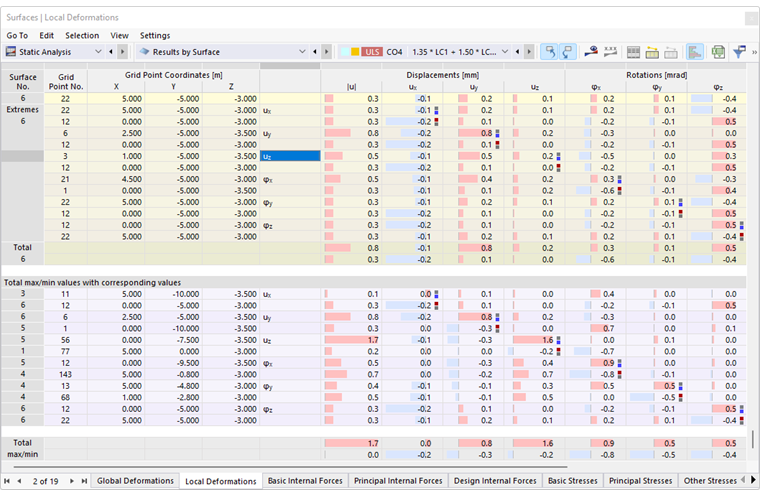The image size is (760, 496).
Task: Select the Extremes row label
Action: coord(22,110)
